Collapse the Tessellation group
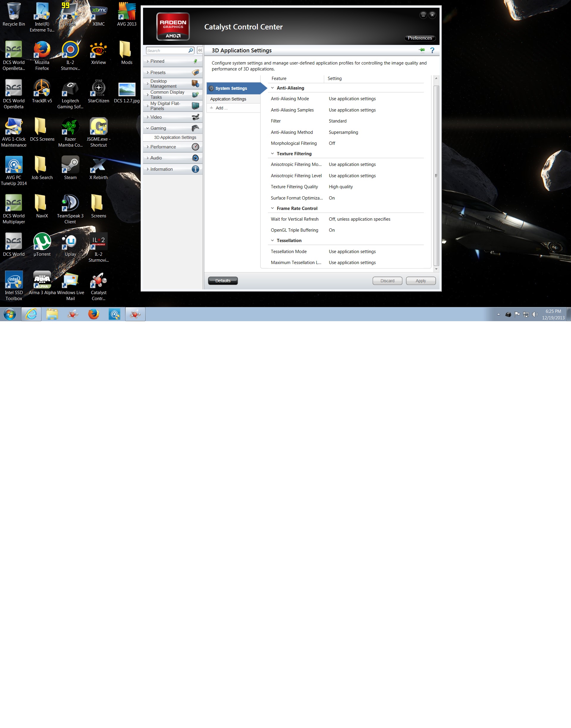Screen dimensions: 571x728 pos(272,240)
